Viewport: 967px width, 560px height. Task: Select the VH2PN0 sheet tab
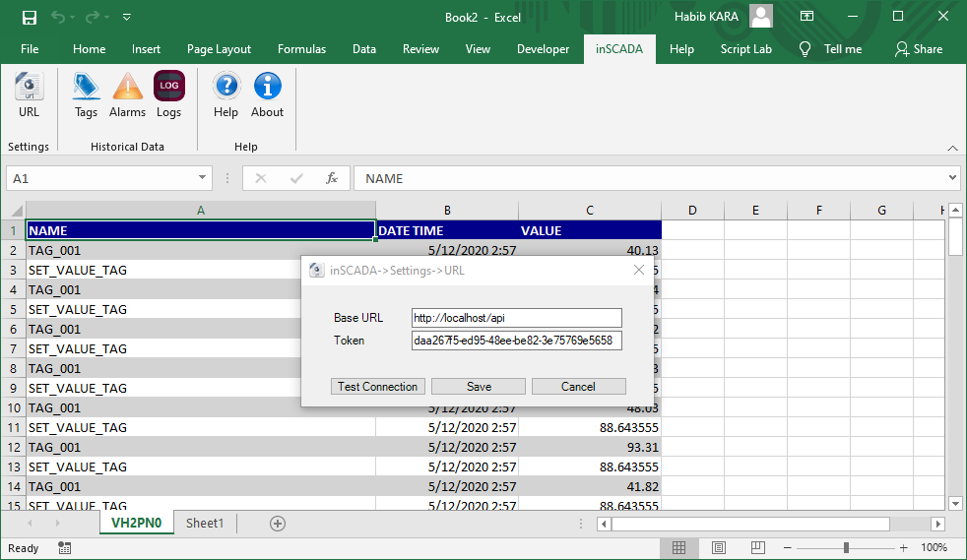136,523
